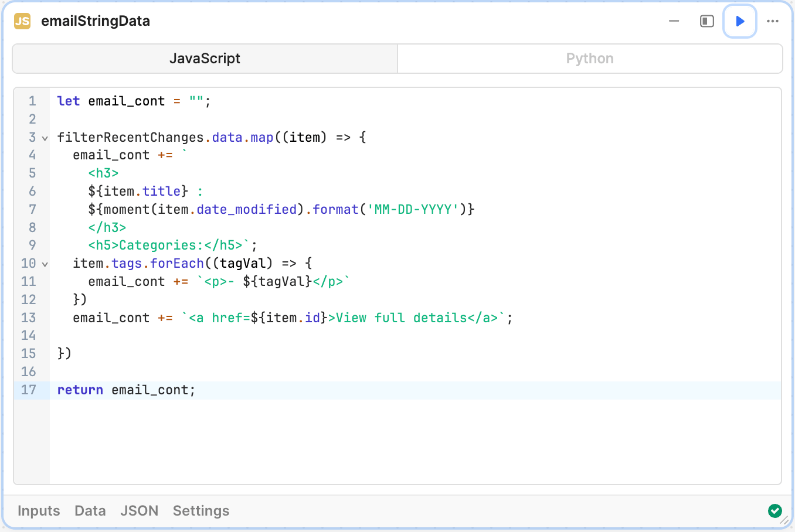Click line number 17 in the gutter
795x532 pixels.
pos(29,390)
